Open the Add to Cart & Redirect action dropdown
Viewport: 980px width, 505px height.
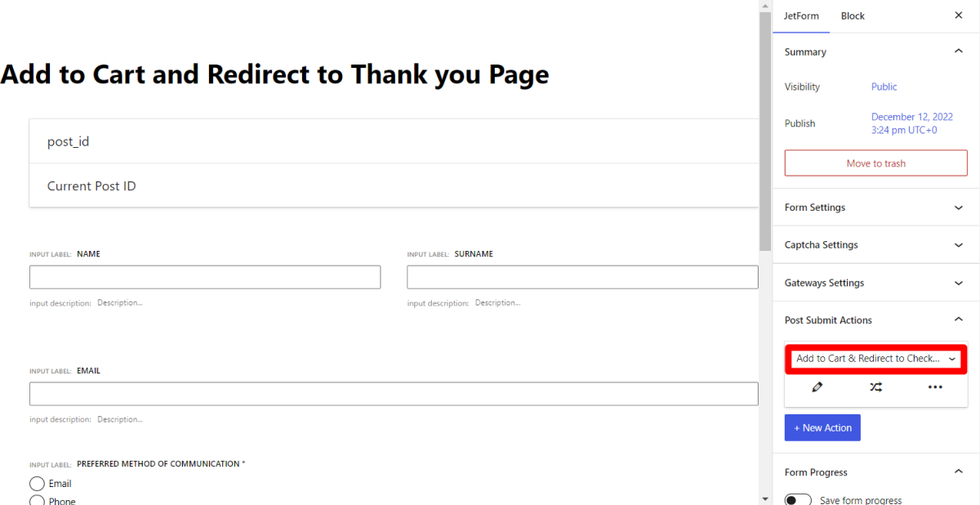coord(875,358)
